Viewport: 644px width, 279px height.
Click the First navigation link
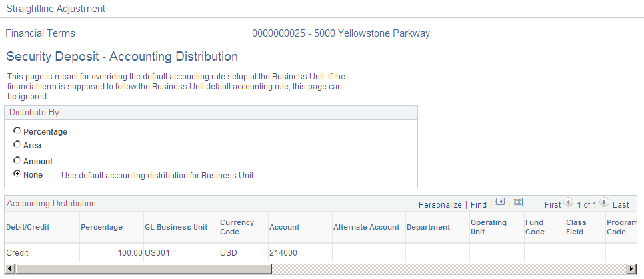click(x=553, y=204)
